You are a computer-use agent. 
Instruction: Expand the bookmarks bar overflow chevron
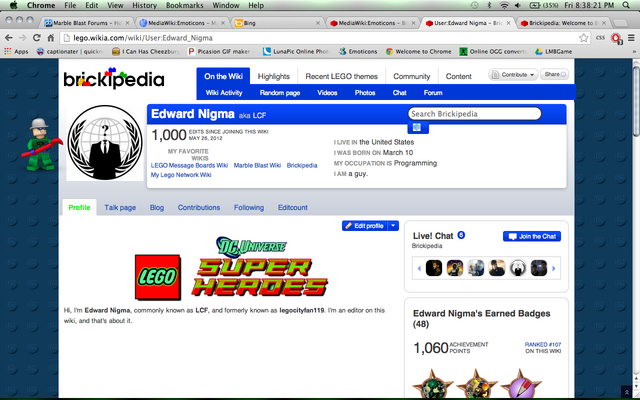[634, 51]
